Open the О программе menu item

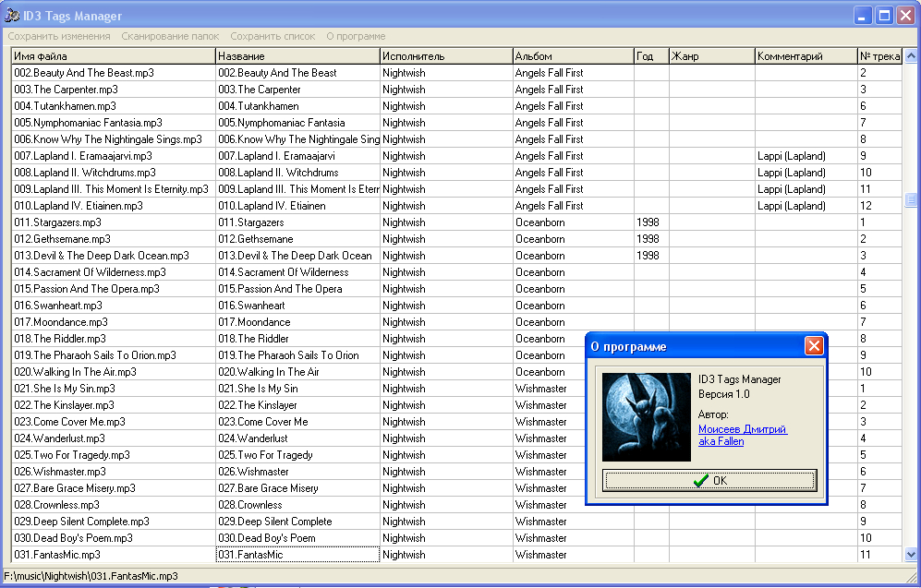pos(356,36)
